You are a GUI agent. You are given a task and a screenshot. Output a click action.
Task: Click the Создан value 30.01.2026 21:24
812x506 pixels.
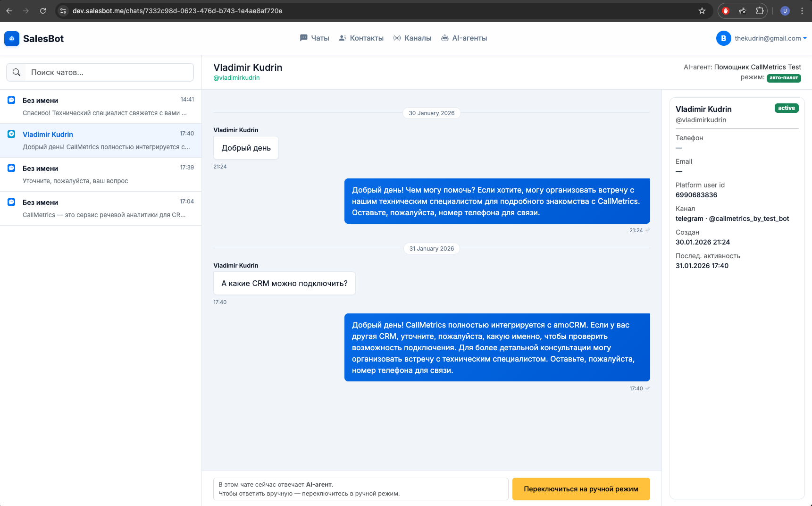[703, 242]
